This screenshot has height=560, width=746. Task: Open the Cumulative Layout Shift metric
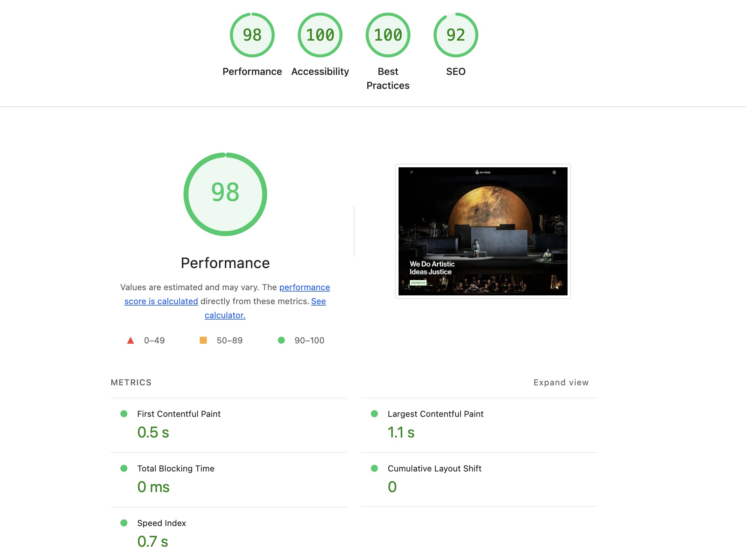[x=434, y=468]
